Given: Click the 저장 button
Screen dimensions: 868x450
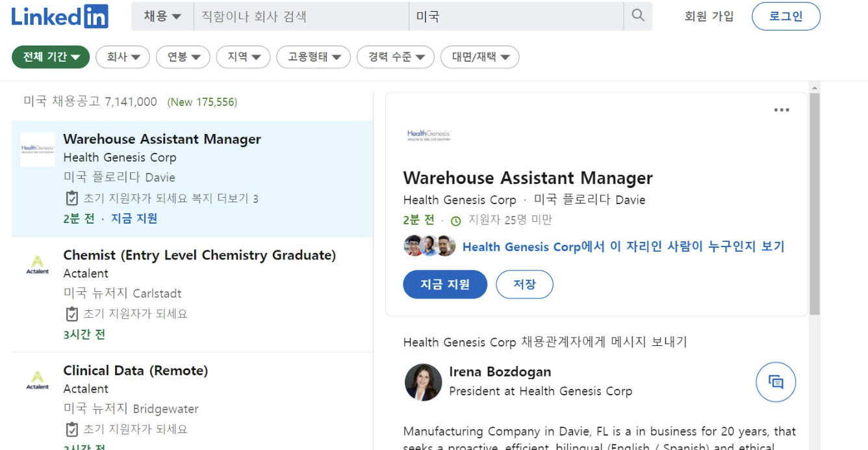Looking at the screenshot, I should click(x=524, y=284).
